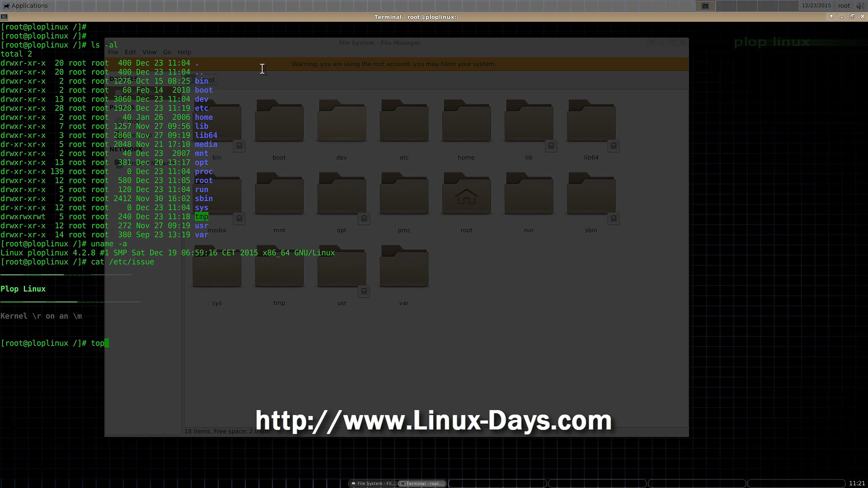Click 'usr' in the terminal ls listing
Image resolution: width=868 pixels, height=488 pixels.
click(x=202, y=225)
